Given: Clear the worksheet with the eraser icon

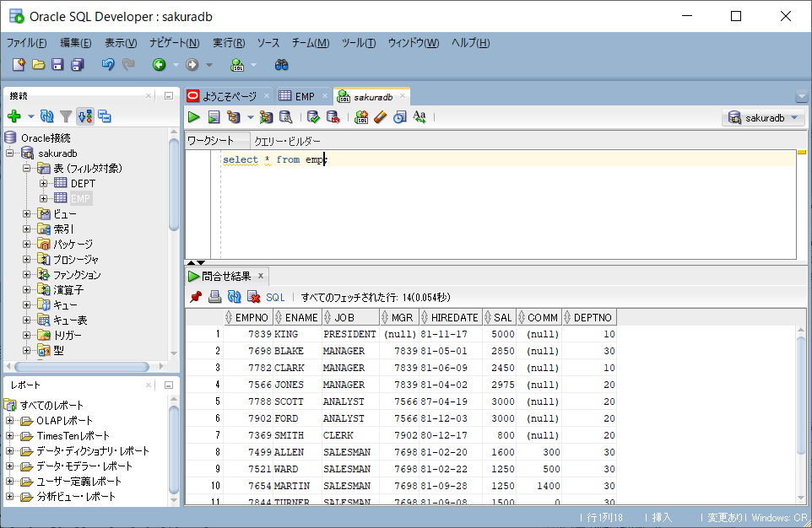Looking at the screenshot, I should tap(380, 117).
